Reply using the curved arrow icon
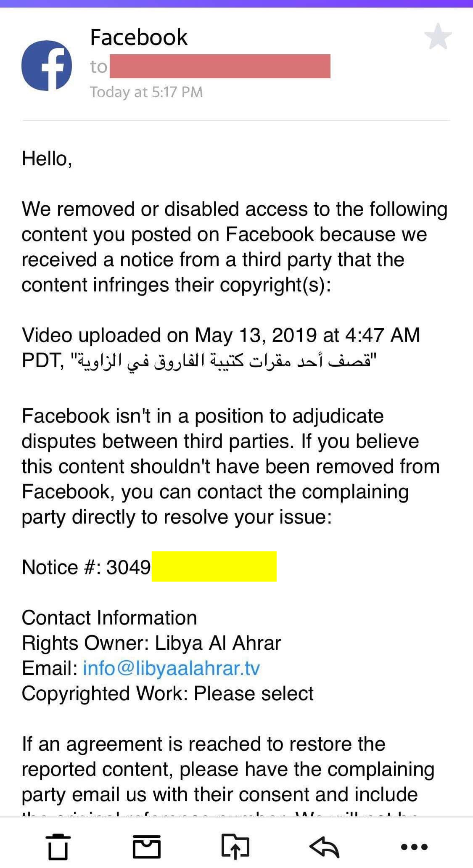The image size is (473, 868). coord(324,846)
